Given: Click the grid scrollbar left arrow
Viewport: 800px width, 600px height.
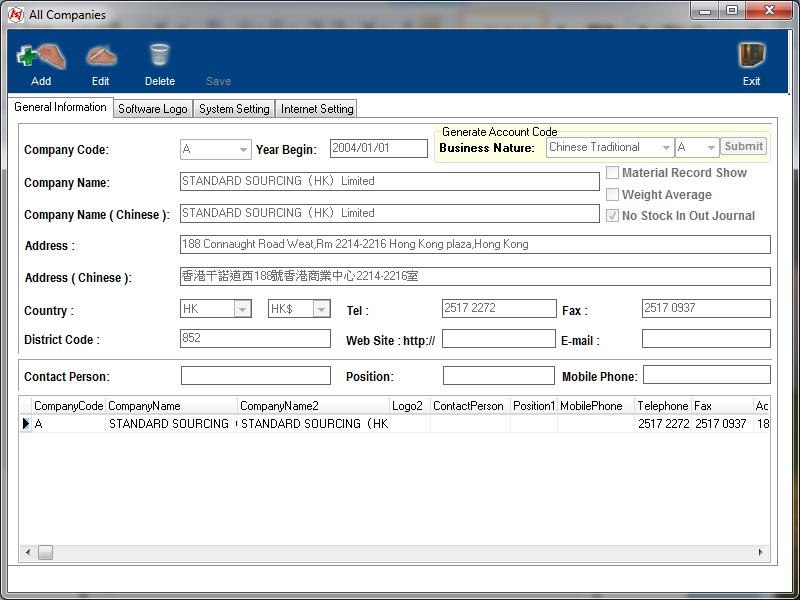Looking at the screenshot, I should click(28, 552).
